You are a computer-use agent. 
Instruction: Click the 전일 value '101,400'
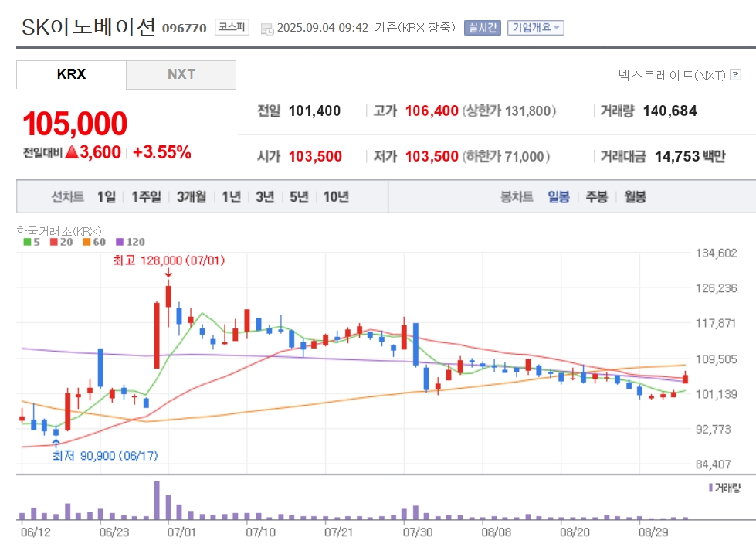coord(314,111)
